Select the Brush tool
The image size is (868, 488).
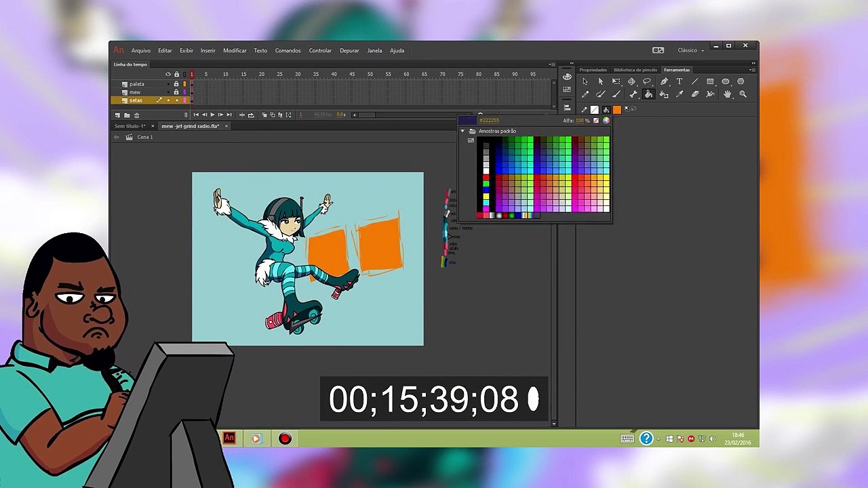[616, 94]
